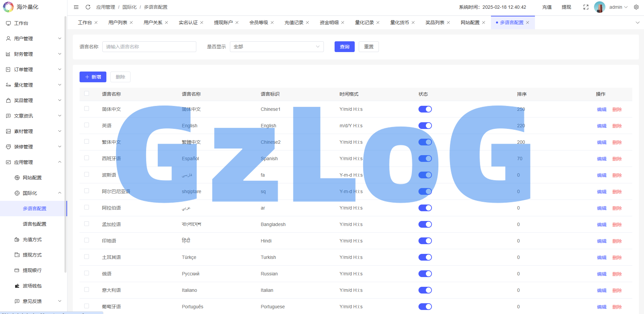Open 网站配置 in the sidebar

[32, 178]
